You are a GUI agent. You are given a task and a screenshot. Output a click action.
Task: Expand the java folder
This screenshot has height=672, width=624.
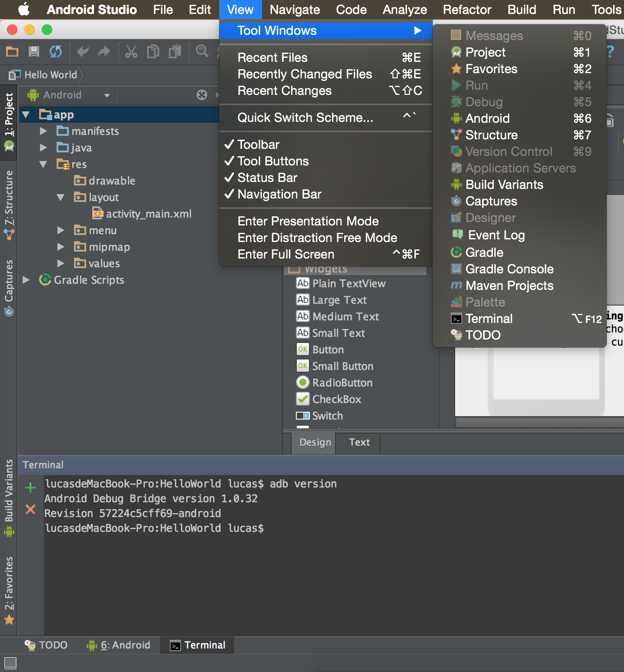pyautogui.click(x=43, y=148)
